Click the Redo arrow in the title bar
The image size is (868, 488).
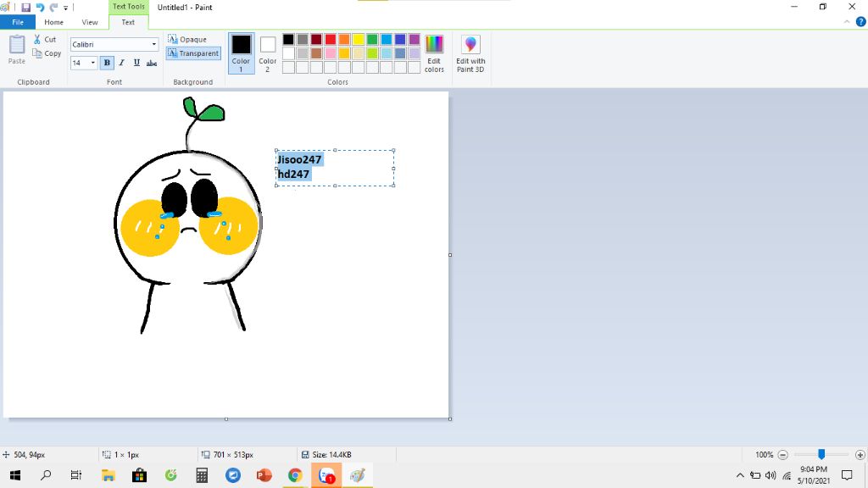pyautogui.click(x=53, y=7)
